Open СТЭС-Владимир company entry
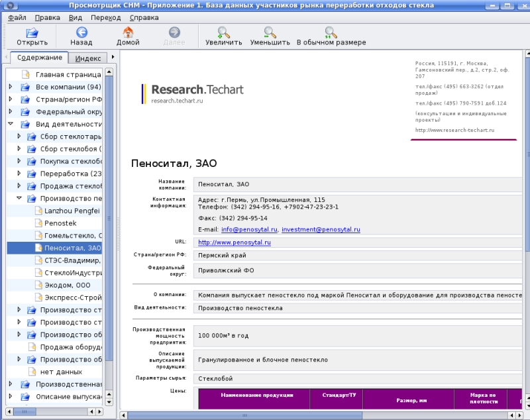This screenshot has width=530, height=420. click(73, 260)
